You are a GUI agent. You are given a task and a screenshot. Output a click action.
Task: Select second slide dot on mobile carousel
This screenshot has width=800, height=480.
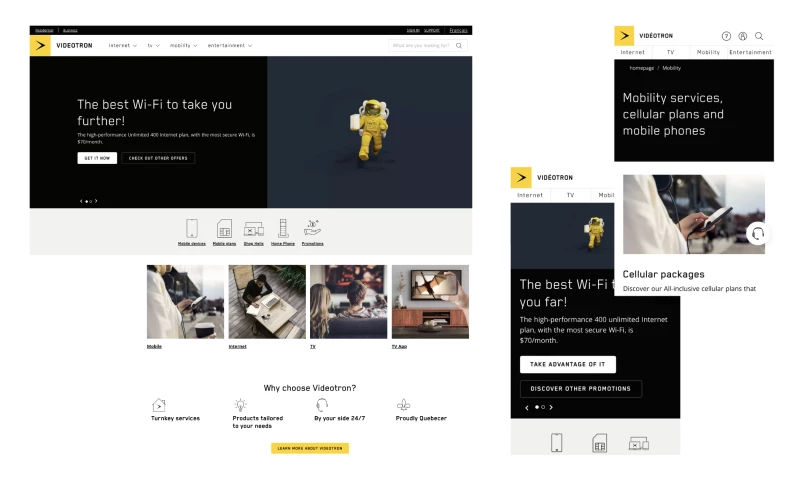(x=543, y=408)
